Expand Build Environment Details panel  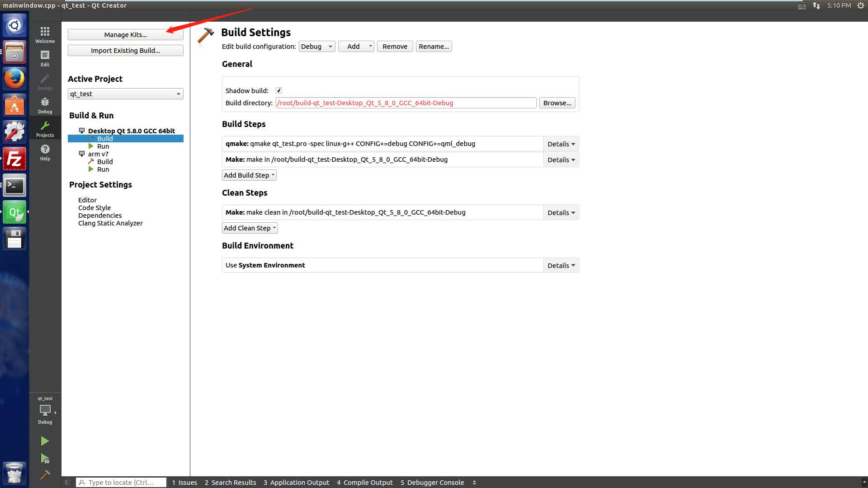[560, 265]
